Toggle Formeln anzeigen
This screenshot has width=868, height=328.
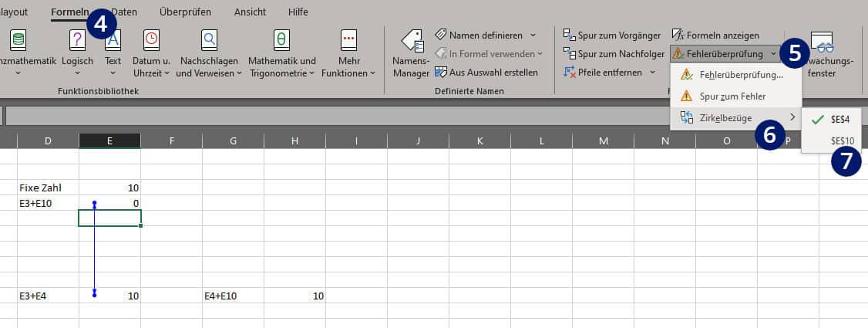click(x=715, y=35)
